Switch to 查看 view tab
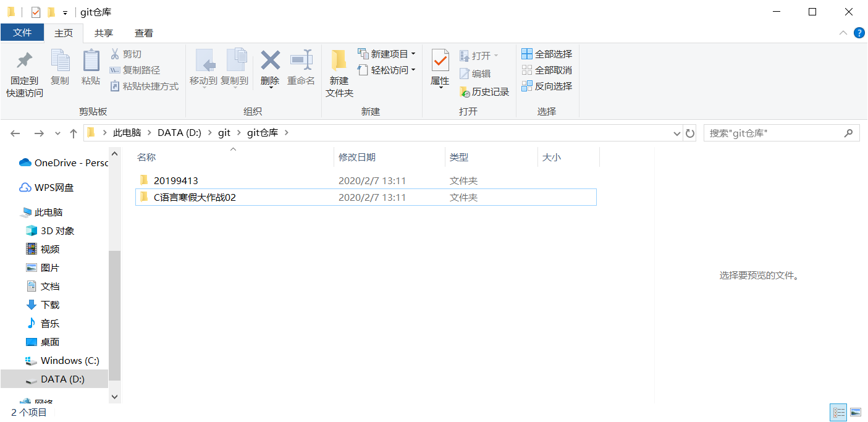This screenshot has height=422, width=868. [144, 33]
